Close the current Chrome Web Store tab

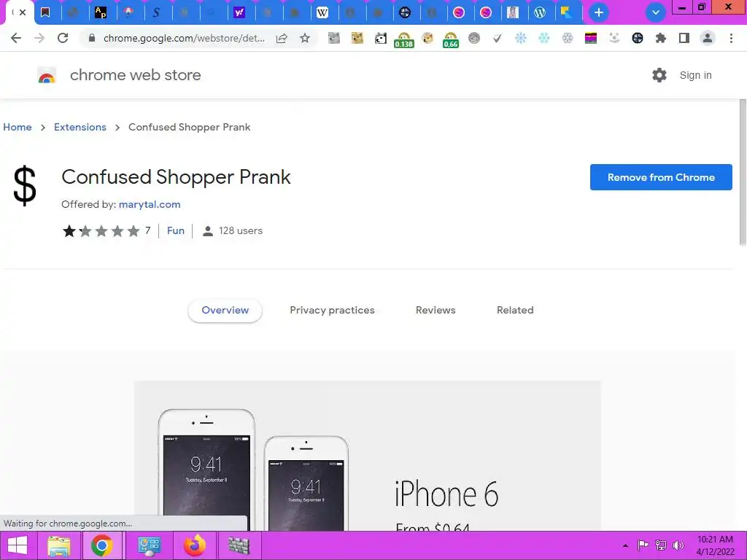pos(23,12)
